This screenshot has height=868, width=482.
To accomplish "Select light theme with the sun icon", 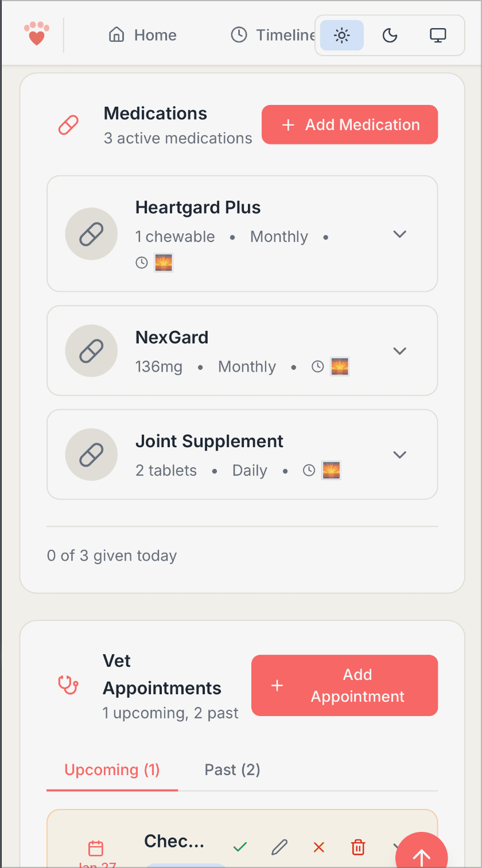I will coord(341,35).
